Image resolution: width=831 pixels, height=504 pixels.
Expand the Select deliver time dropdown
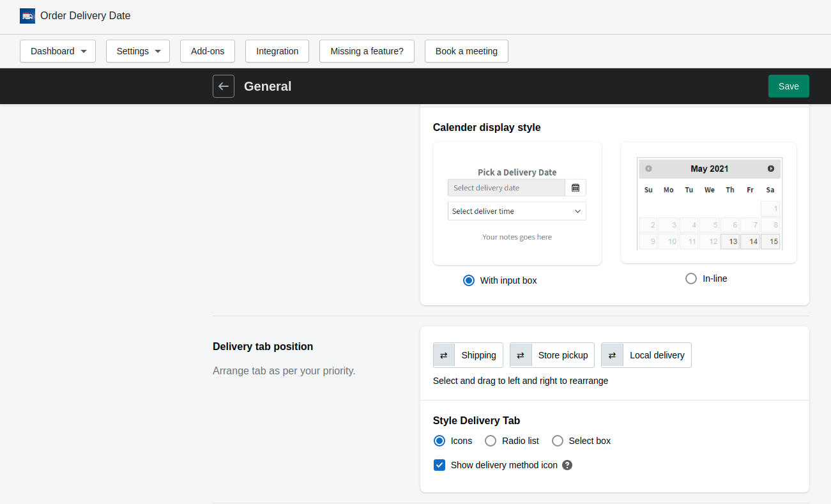517,211
